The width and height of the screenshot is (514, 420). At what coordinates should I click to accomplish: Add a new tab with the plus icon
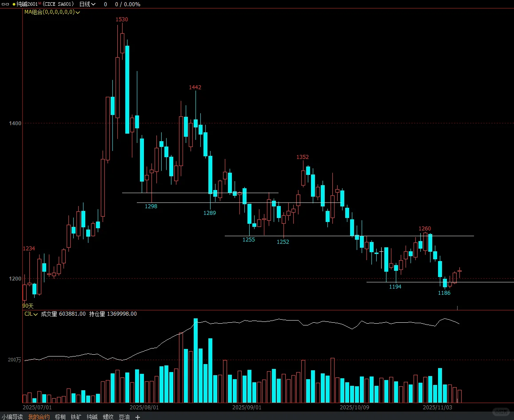[x=138, y=417]
